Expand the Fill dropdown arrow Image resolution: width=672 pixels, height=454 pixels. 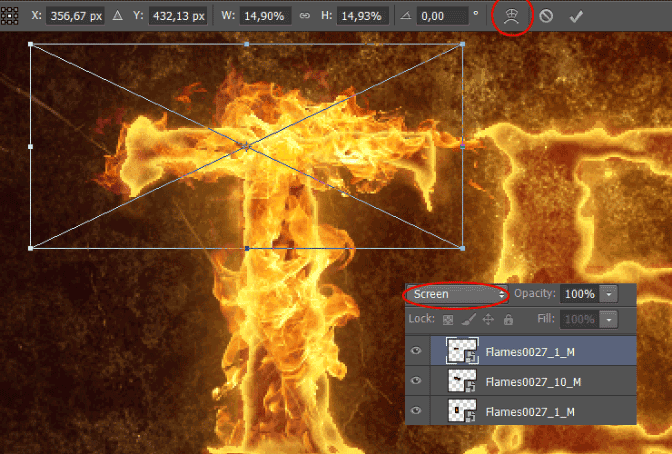pyautogui.click(x=609, y=320)
